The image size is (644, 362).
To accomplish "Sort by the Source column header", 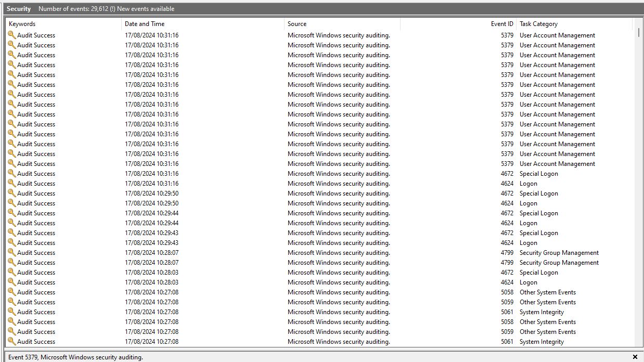I will point(342,24).
